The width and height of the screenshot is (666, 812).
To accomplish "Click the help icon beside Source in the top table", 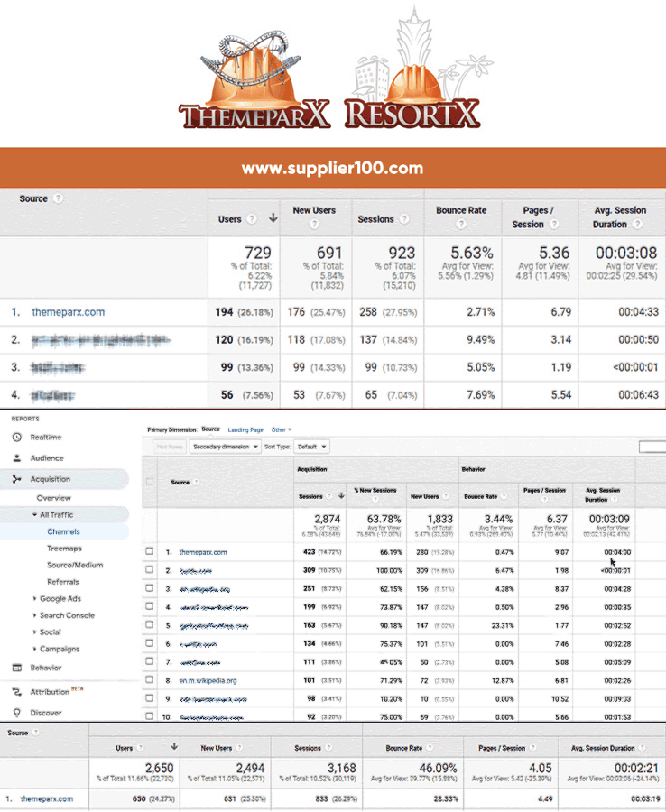I will point(59,198).
